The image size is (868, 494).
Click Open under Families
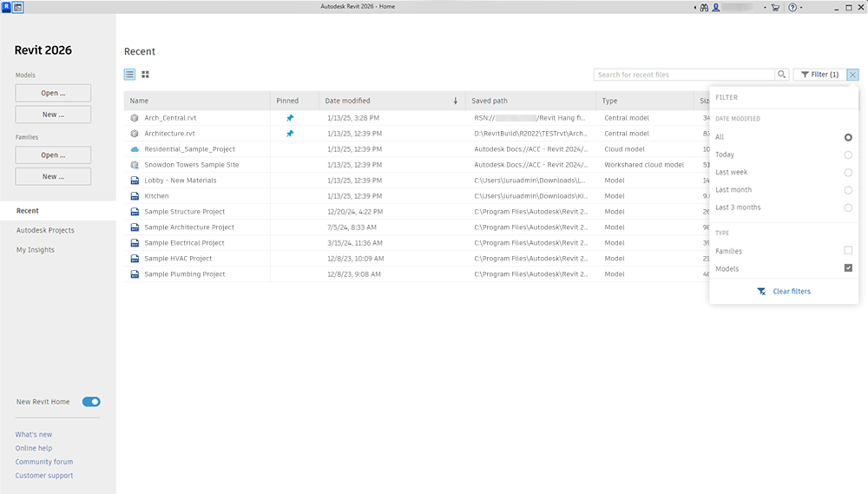point(53,155)
